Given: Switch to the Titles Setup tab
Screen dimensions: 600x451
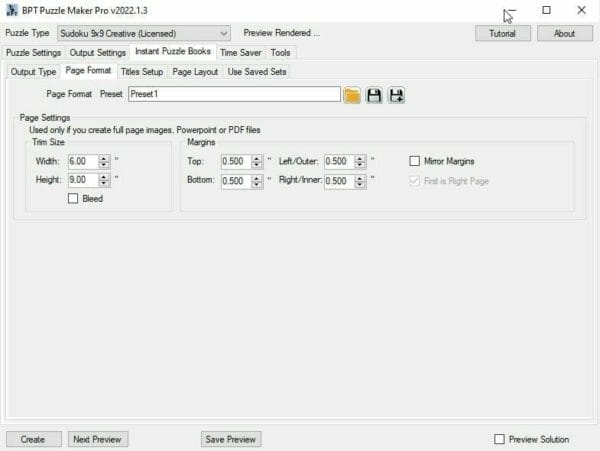Looking at the screenshot, I should pos(142,72).
